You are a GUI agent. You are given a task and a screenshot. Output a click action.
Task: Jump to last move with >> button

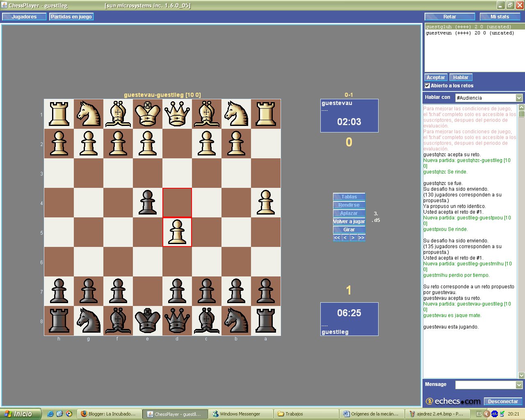pyautogui.click(x=361, y=238)
